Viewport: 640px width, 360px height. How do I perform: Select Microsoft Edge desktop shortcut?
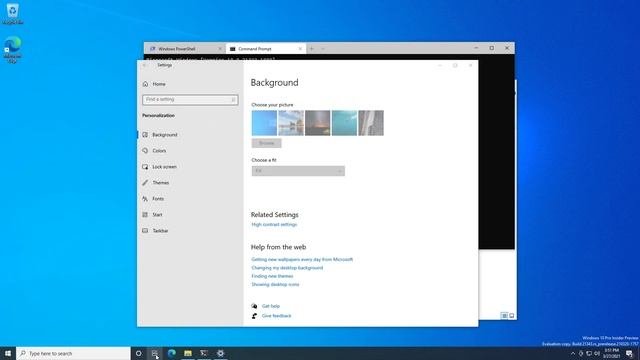[13, 50]
